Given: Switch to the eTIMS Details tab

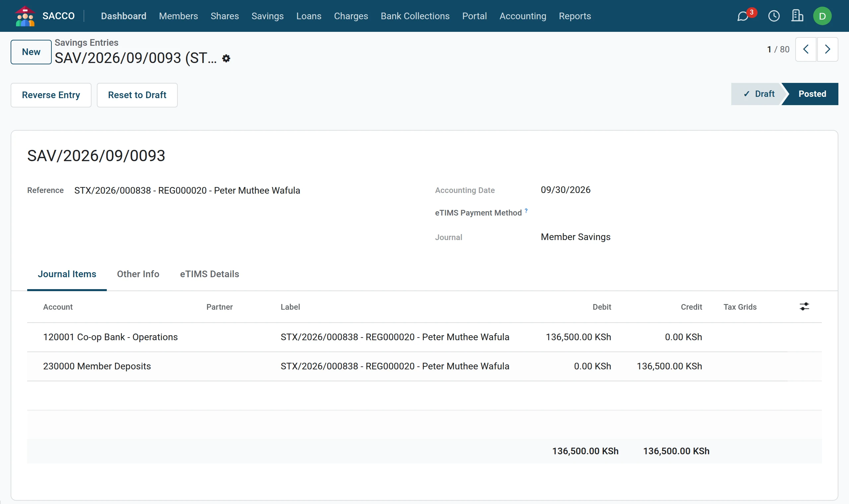Looking at the screenshot, I should 209,274.
